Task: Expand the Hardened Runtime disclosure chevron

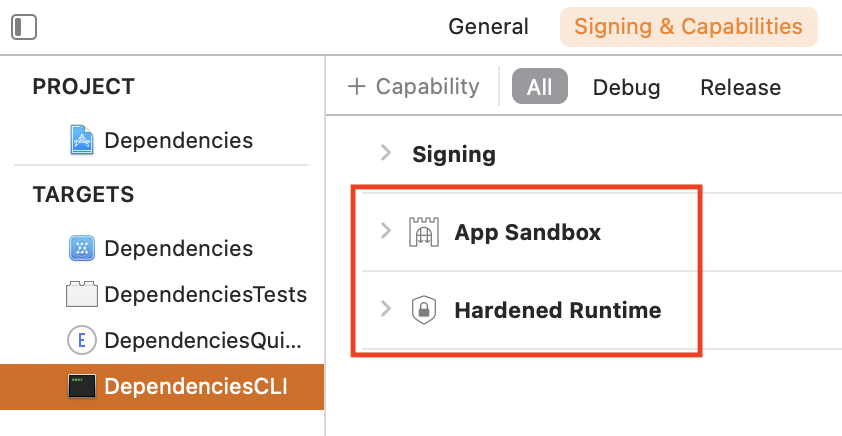Action: point(385,310)
